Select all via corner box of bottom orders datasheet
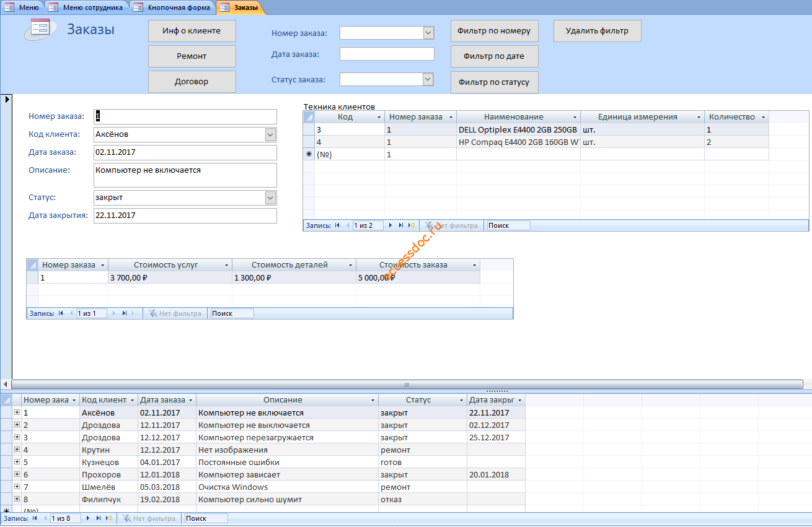This screenshot has height=527, width=812. point(6,400)
